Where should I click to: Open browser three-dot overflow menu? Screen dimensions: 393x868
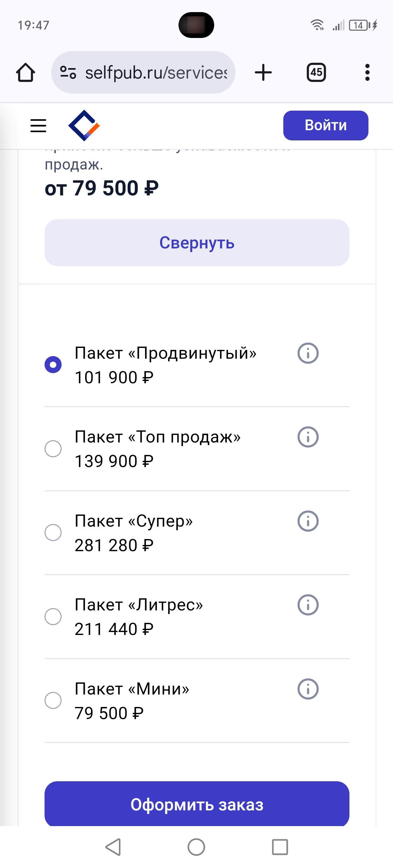pos(367,72)
